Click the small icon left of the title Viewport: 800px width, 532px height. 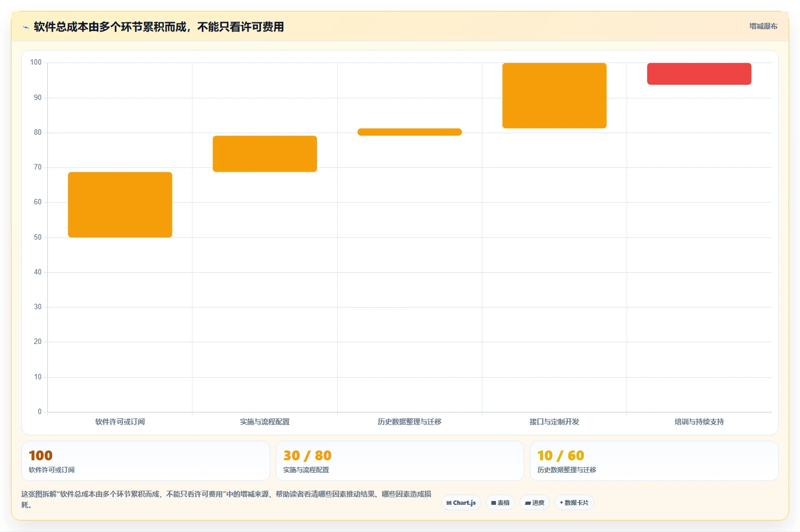tap(26, 27)
